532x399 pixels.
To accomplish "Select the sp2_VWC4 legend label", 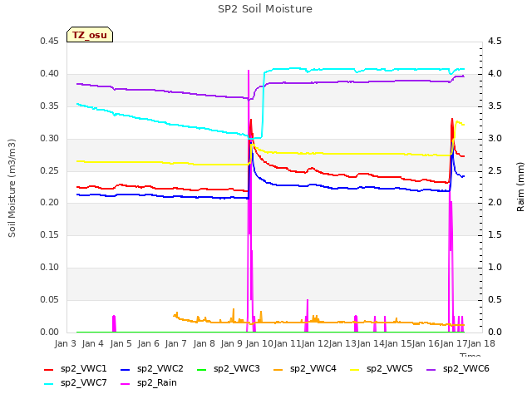I will click(x=313, y=369).
